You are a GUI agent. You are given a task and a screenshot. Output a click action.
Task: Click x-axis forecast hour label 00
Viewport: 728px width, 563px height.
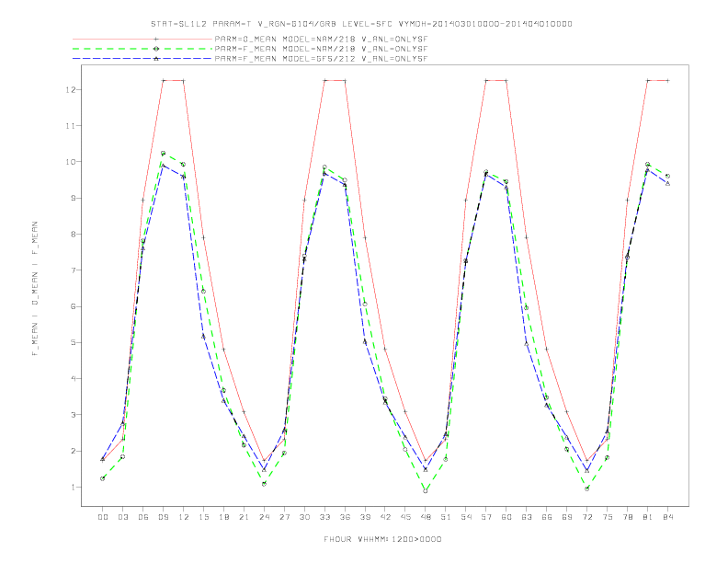coord(103,517)
